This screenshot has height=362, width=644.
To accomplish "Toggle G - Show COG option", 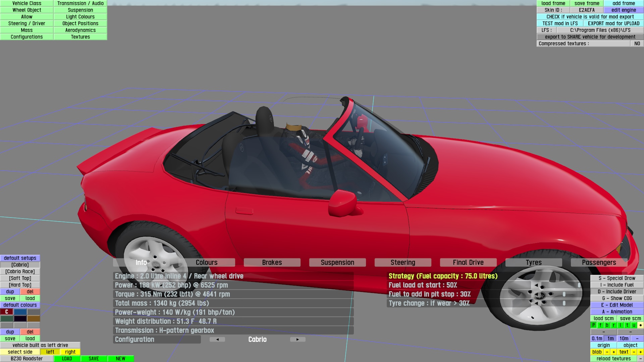I will point(617,298).
